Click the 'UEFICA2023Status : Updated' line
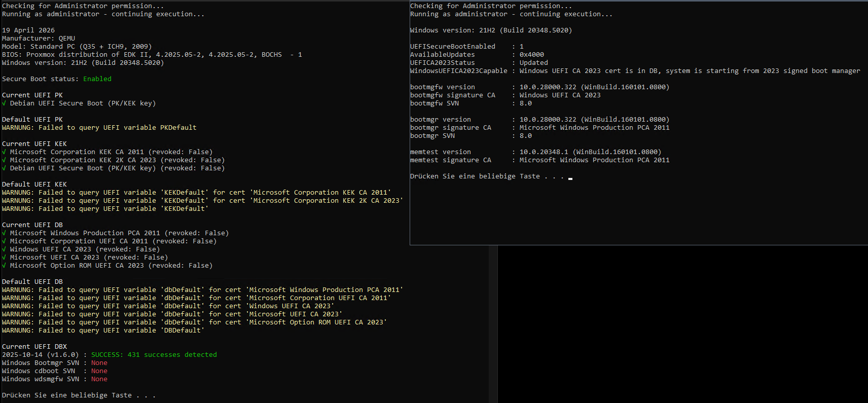This screenshot has height=403, width=868. (479, 63)
